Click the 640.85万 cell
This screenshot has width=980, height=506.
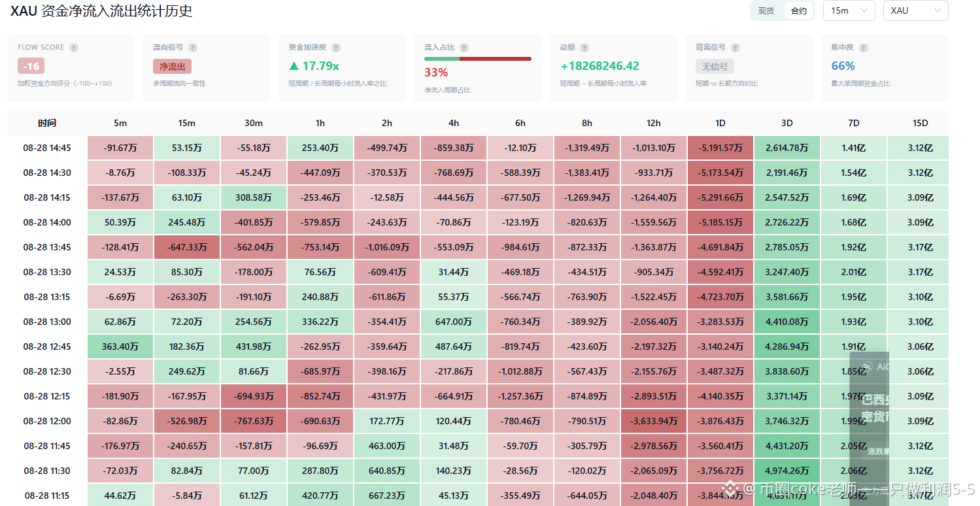coord(387,471)
